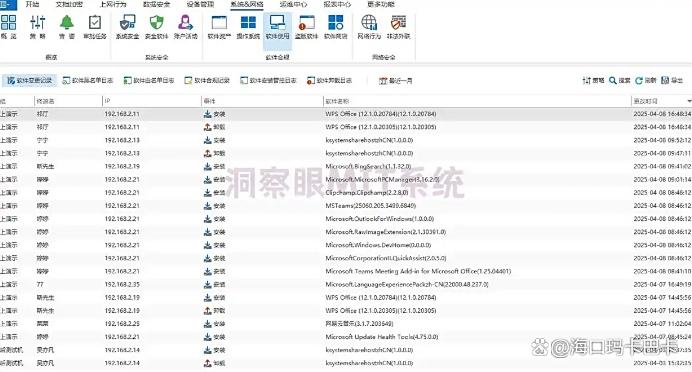The width and height of the screenshot is (692, 372).
Task: Click install icon in Microsoft.OutlookForWindows row
Action: click(207, 219)
